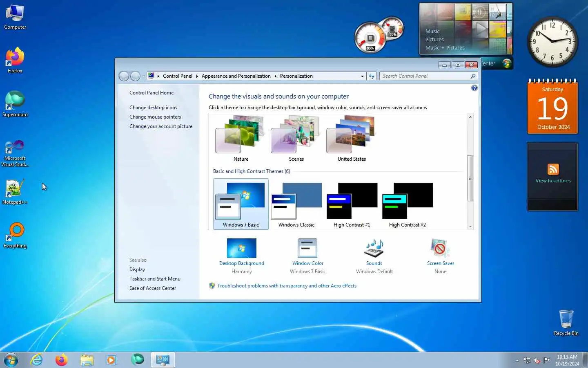Open the Supermium desktop shortcut
The width and height of the screenshot is (588, 368).
(x=15, y=104)
